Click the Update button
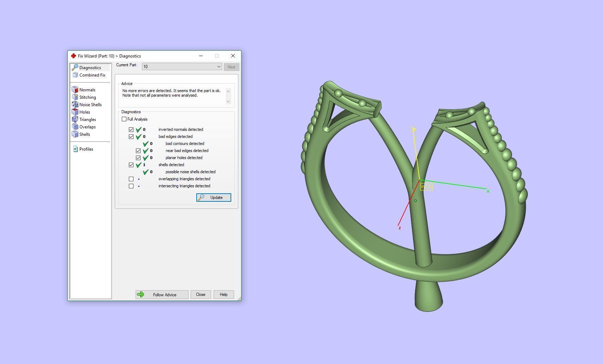Viewport: 603px width, 364px height. tap(214, 198)
